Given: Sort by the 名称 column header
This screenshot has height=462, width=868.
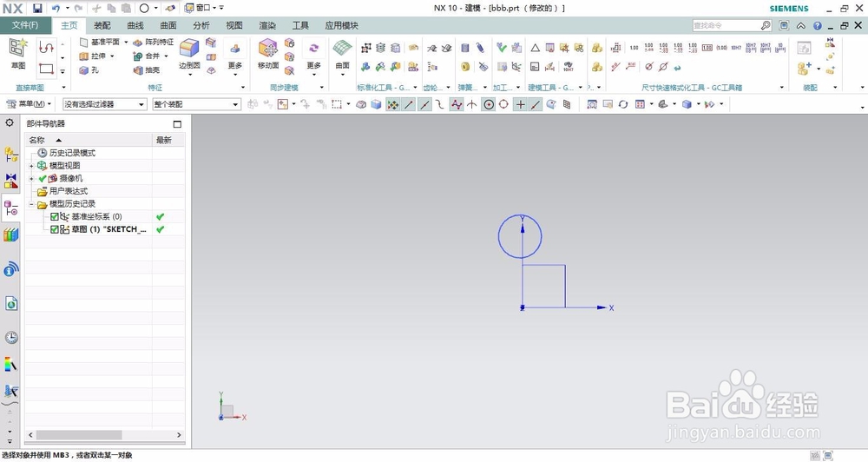Looking at the screenshot, I should pos(89,140).
